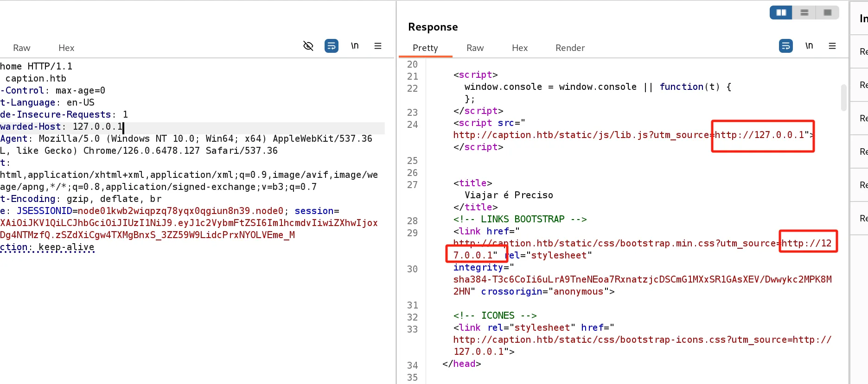Toggle word wrap icon in Response panel
Screen dimensions: 868x384
[x=786, y=46]
